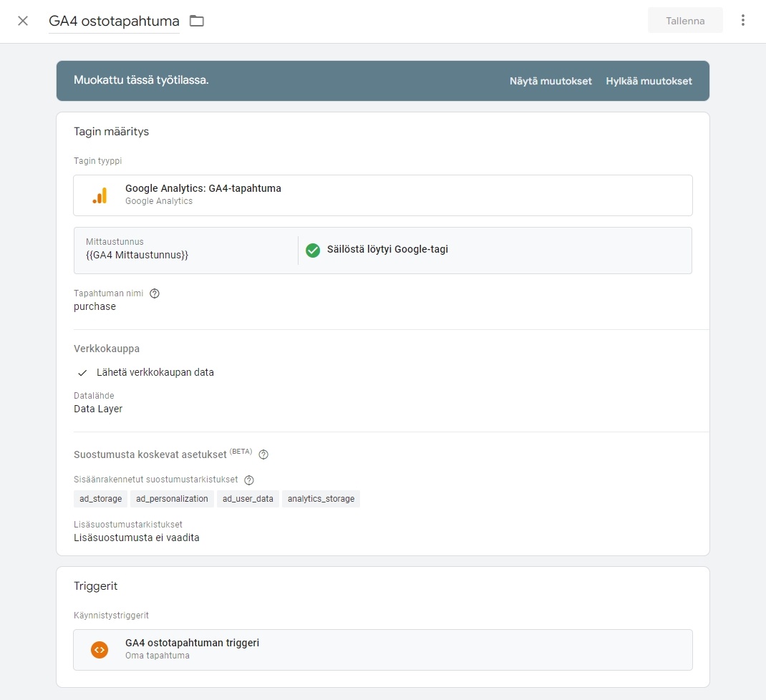
Task: Click the Tagin määritys section heading
Action: [112, 132]
